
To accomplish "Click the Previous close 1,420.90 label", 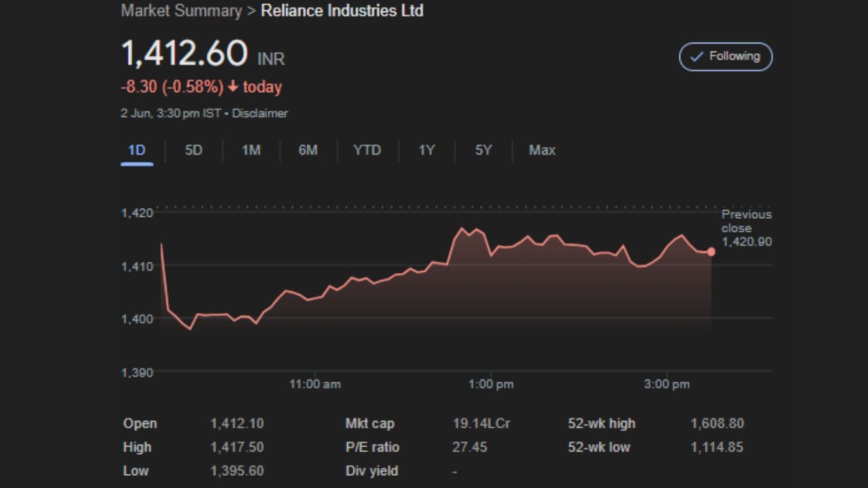I will [x=747, y=228].
